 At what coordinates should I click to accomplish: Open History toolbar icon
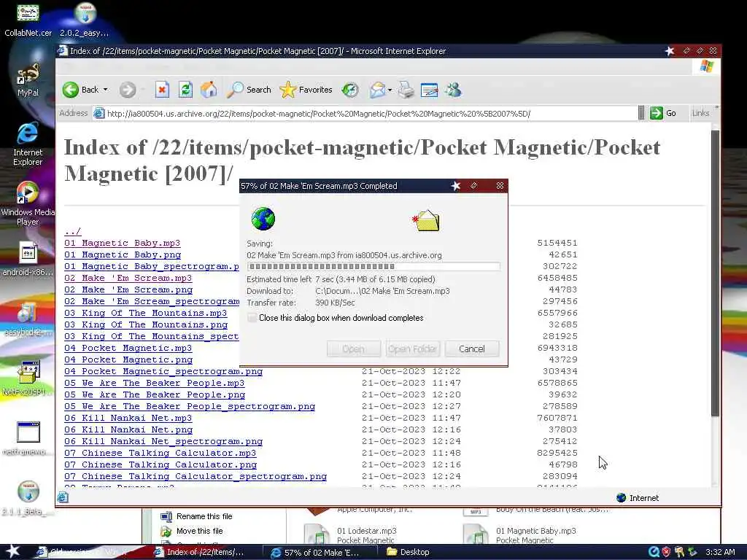[350, 90]
